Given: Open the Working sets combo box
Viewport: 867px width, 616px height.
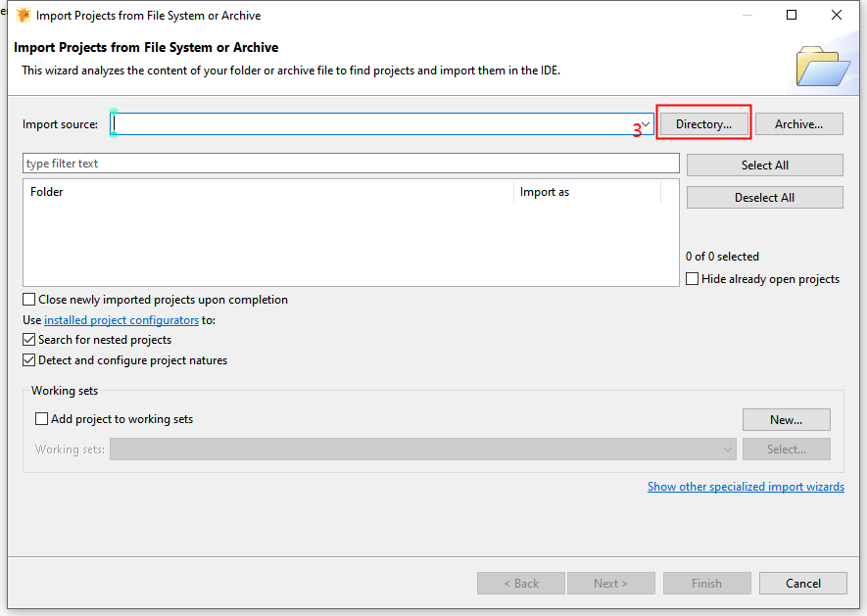Looking at the screenshot, I should tap(727, 449).
